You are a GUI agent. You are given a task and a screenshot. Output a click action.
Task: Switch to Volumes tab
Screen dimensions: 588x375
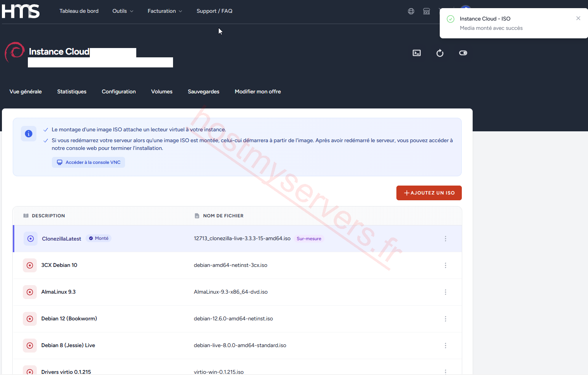162,92
